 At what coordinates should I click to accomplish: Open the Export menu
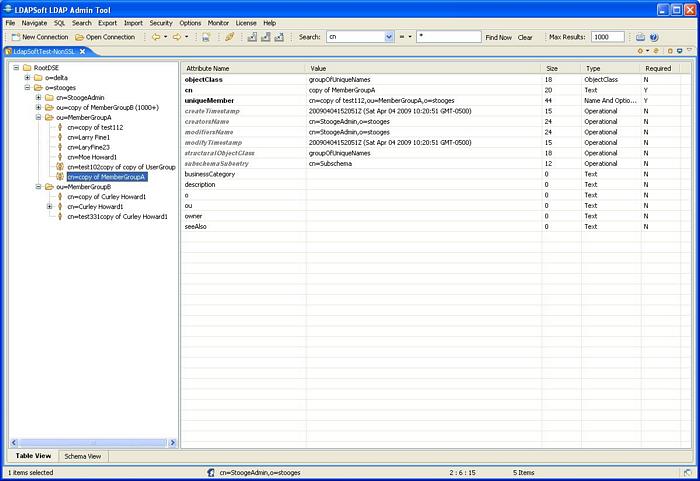(x=107, y=22)
